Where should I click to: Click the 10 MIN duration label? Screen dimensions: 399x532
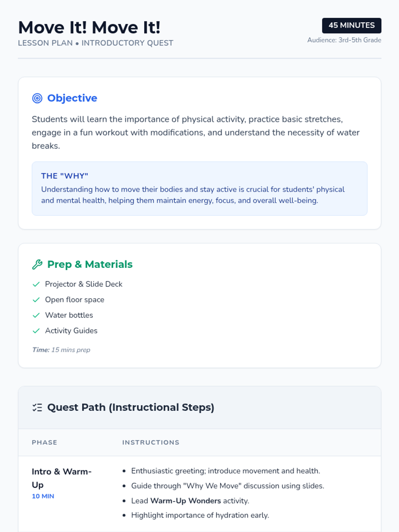point(43,496)
